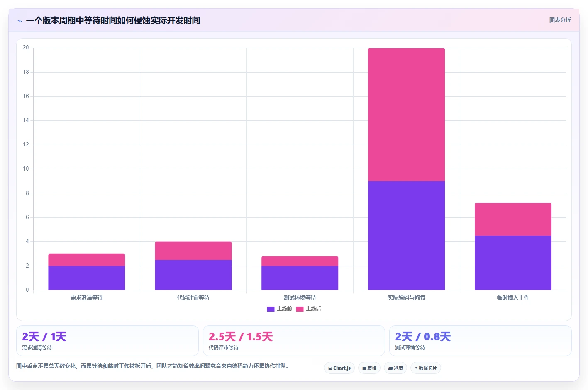This screenshot has width=588, height=390.
Task: Select the 表格 tag button
Action: [x=369, y=368]
